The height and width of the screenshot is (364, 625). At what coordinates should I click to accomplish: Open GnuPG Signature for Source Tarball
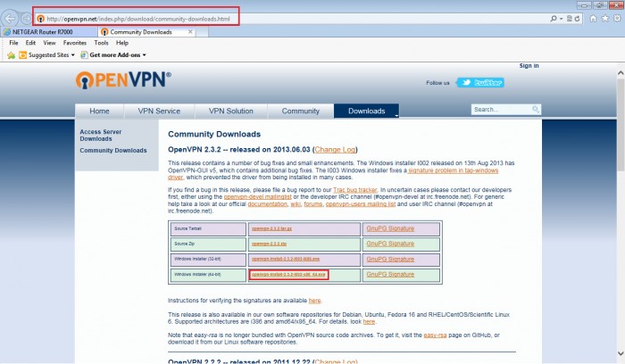390,228
